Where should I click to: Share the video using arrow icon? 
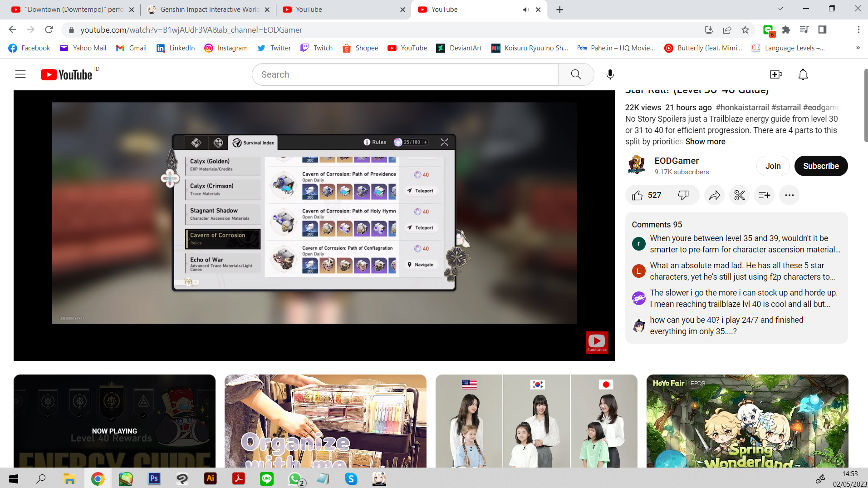pyautogui.click(x=714, y=195)
